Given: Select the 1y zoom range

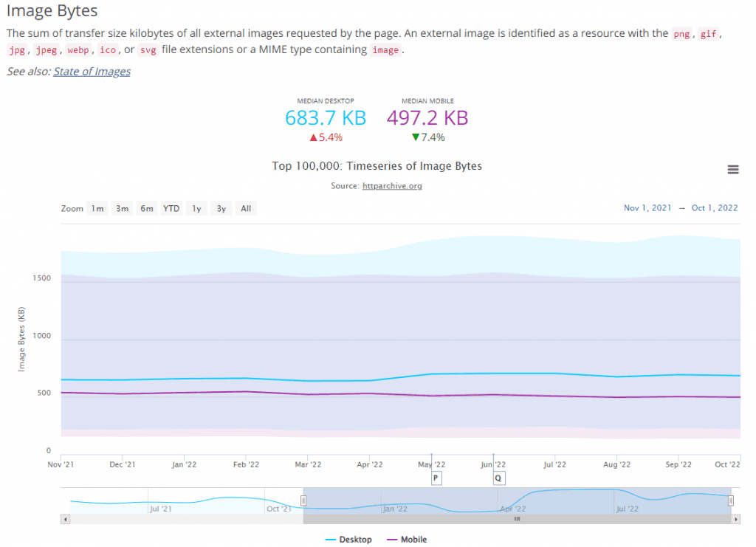Looking at the screenshot, I should (x=196, y=209).
